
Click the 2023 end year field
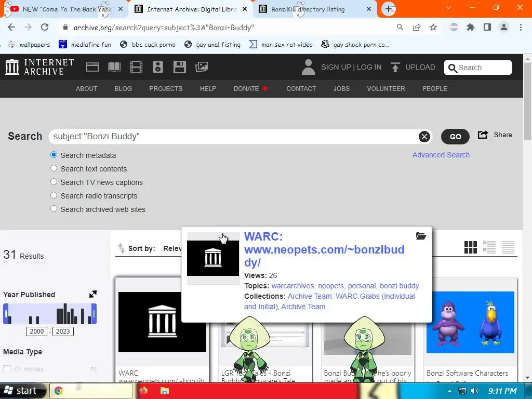click(63, 331)
